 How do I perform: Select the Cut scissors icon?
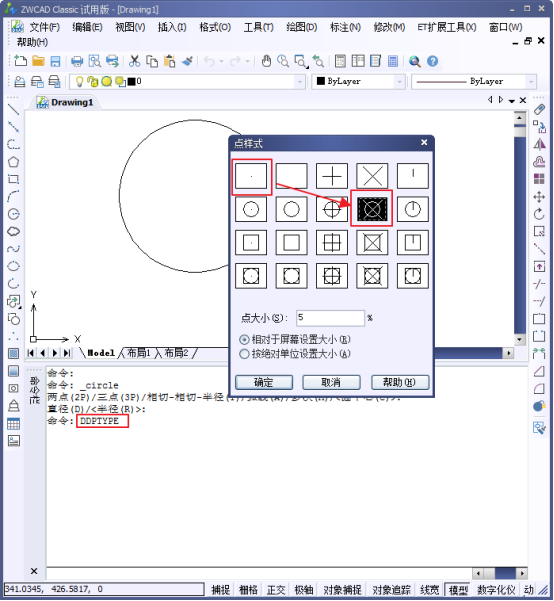point(134,61)
